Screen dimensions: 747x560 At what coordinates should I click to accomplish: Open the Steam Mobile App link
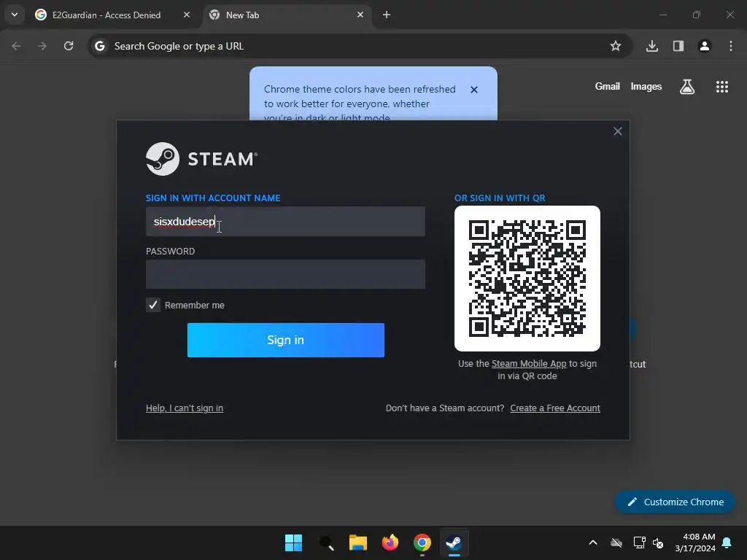click(529, 364)
